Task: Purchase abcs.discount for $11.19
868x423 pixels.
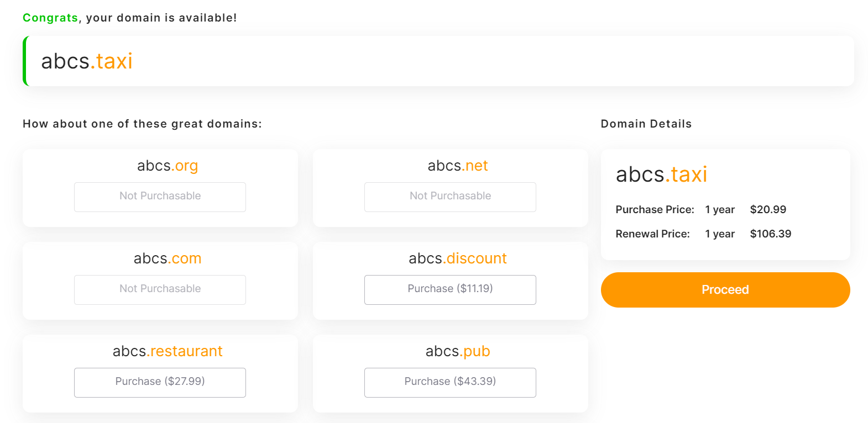Action: 450,289
